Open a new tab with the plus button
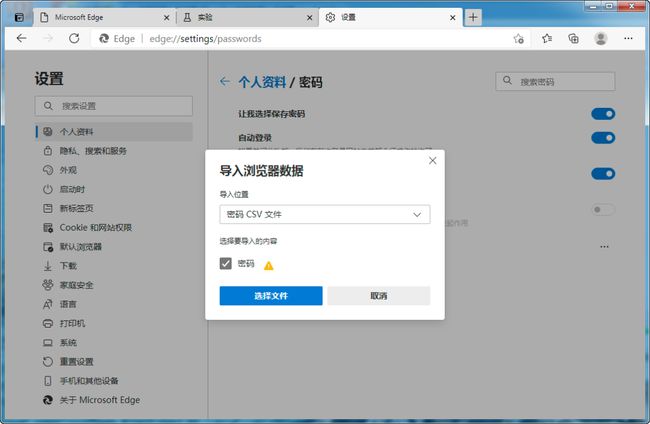Image resolution: width=650 pixels, height=424 pixels. (x=473, y=17)
